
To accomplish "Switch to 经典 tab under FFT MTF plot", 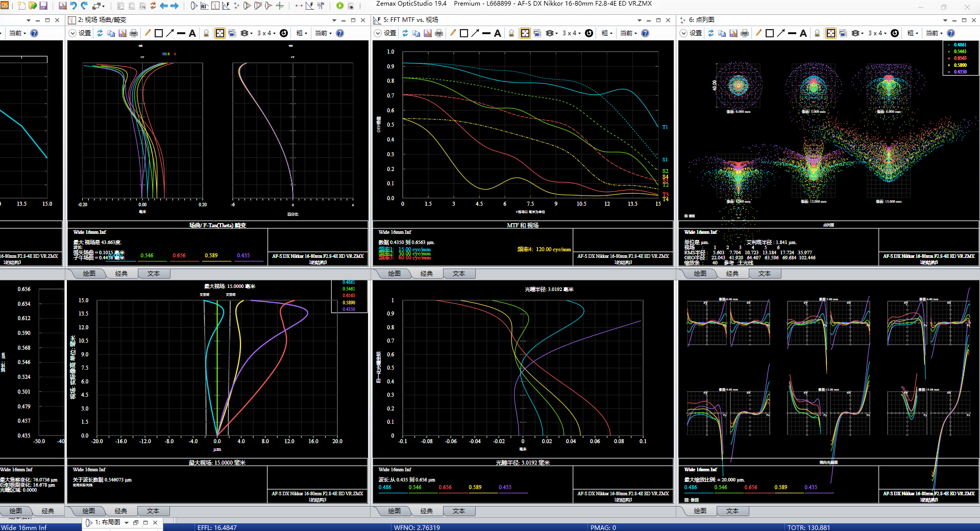I will pos(426,274).
